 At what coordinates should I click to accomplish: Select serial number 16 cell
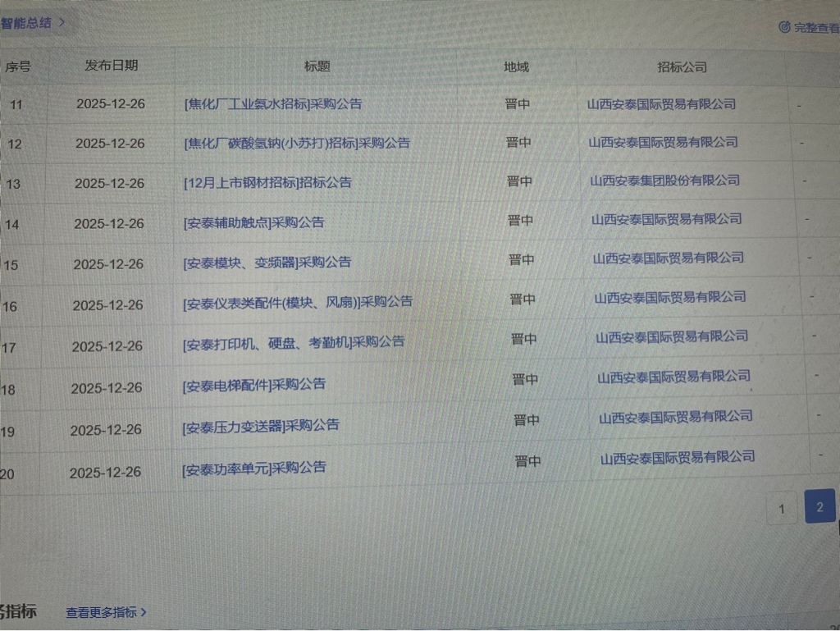pyautogui.click(x=9, y=306)
